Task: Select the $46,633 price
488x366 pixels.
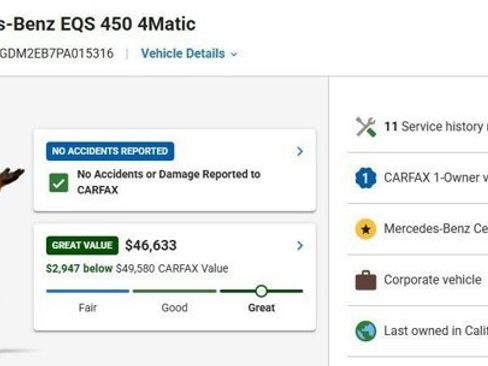Action: pyautogui.click(x=151, y=246)
